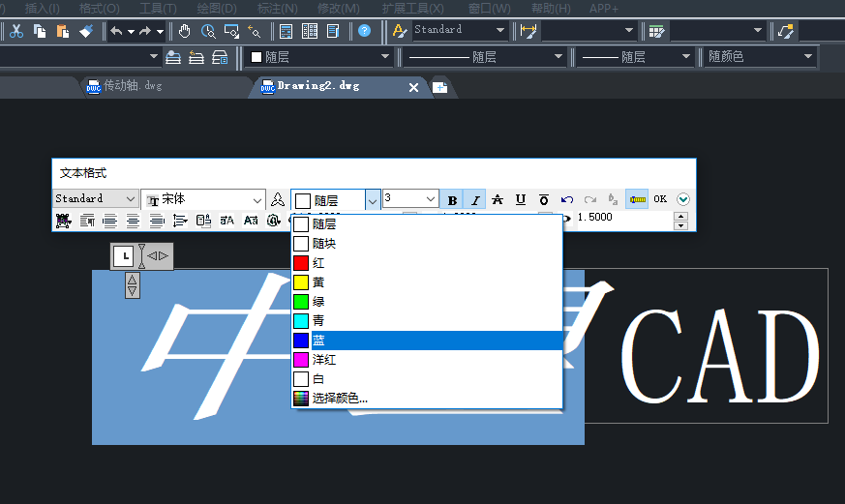Open the Help question mark icon
The image size is (845, 504).
click(x=364, y=31)
